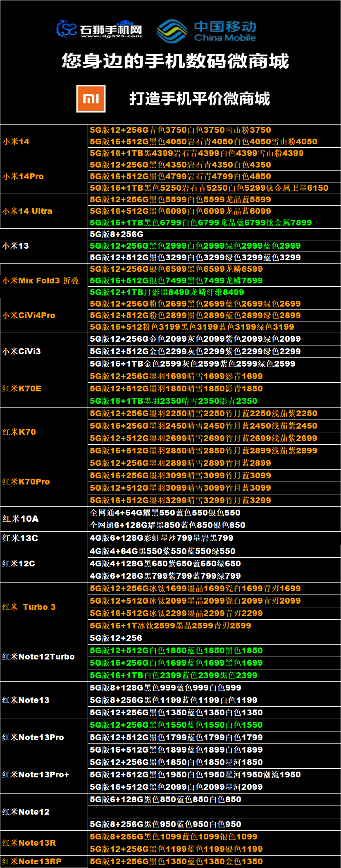Select the 小米CiVi4Pro model cell
The height and width of the screenshot is (868, 341).
pyautogui.click(x=44, y=315)
